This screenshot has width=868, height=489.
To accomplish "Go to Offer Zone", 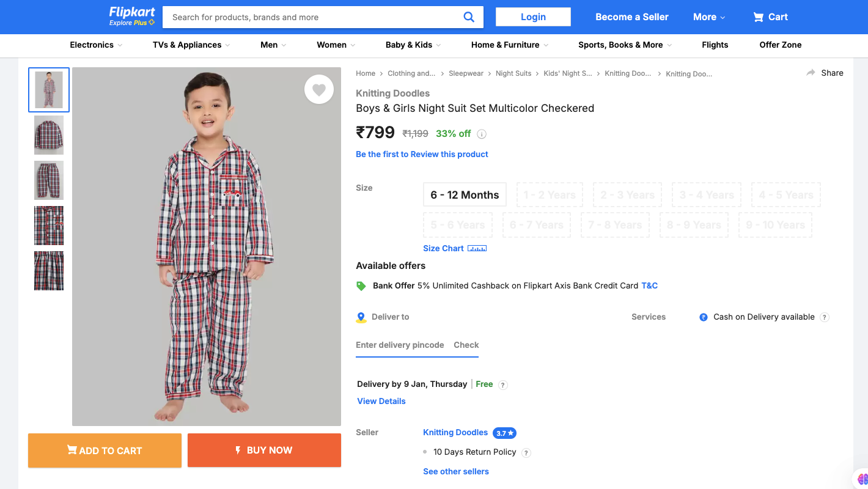I will pyautogui.click(x=780, y=45).
